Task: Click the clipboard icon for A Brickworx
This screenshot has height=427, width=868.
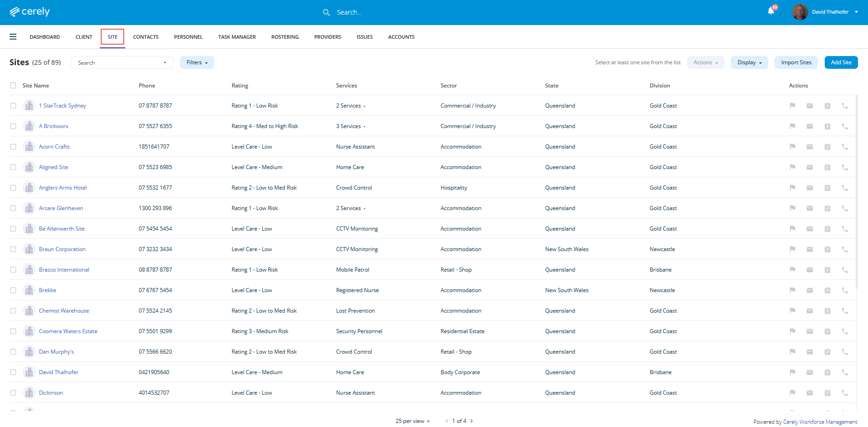Action: click(x=827, y=126)
